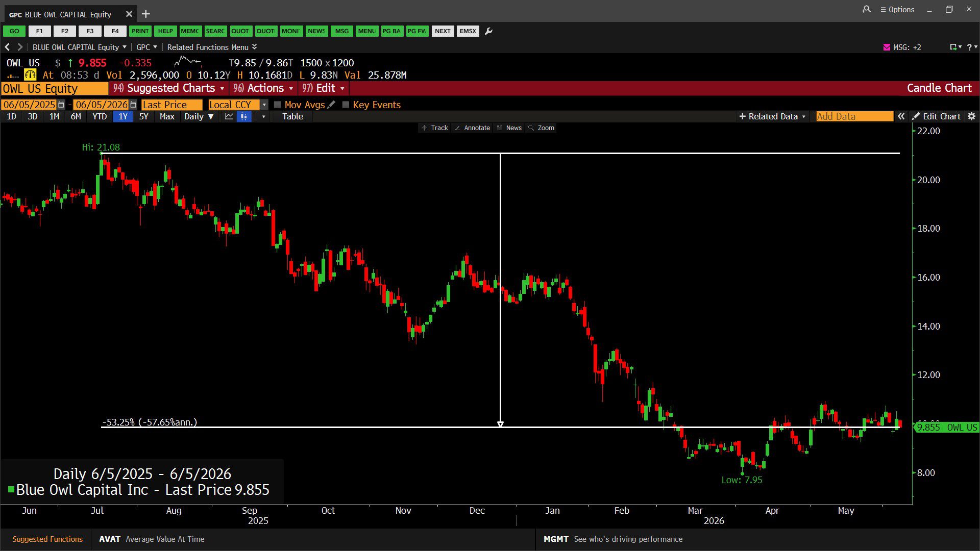
Task: Activate the chart Zoom tool
Action: (541, 128)
